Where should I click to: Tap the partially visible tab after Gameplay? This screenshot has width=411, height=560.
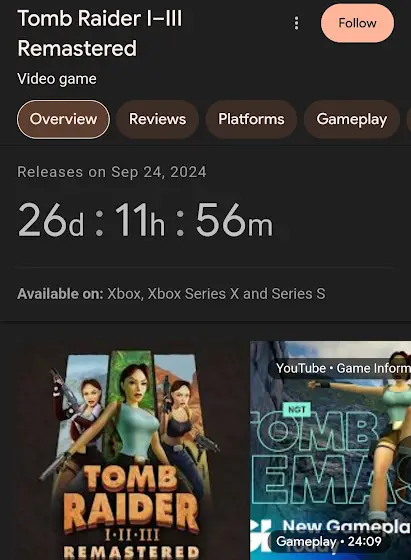409,119
